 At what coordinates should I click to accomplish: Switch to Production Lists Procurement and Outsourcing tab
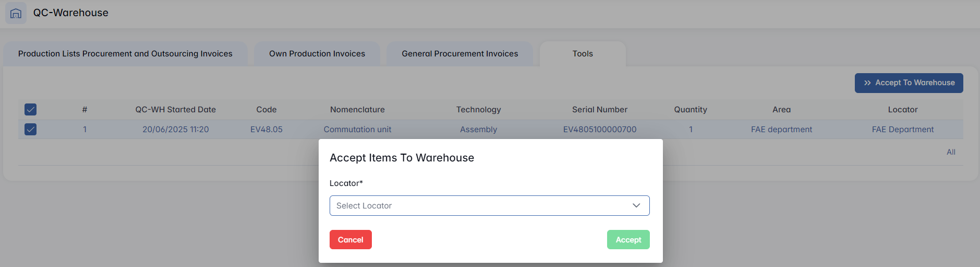125,54
